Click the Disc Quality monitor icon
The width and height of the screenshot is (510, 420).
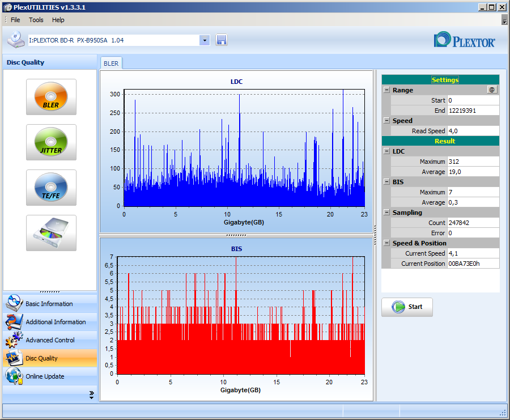point(14,358)
